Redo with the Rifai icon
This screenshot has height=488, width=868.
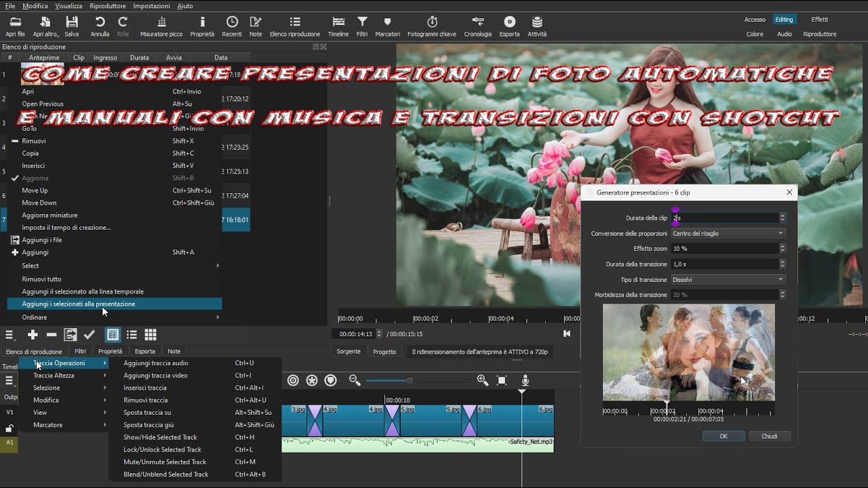click(x=123, y=26)
